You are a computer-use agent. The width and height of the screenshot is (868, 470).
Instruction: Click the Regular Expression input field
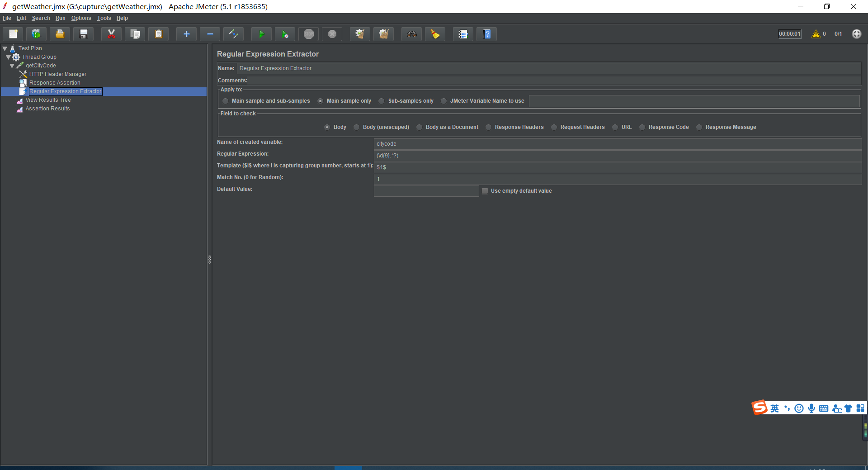click(618, 156)
